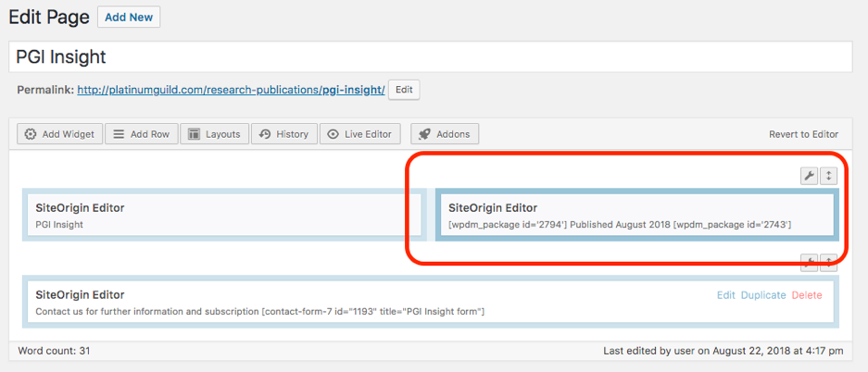Duplicate the contact form widget
The image size is (868, 372).
[763, 295]
